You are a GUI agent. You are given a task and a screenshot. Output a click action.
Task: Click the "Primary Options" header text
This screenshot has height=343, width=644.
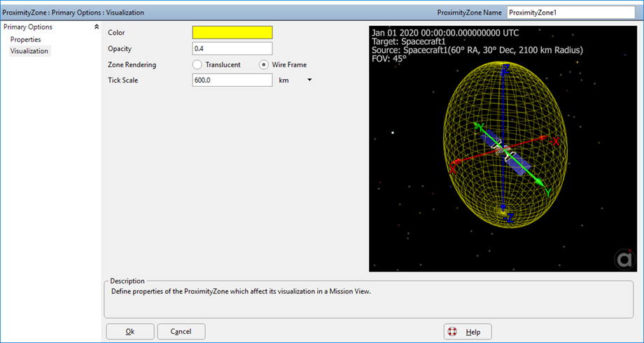tap(28, 27)
